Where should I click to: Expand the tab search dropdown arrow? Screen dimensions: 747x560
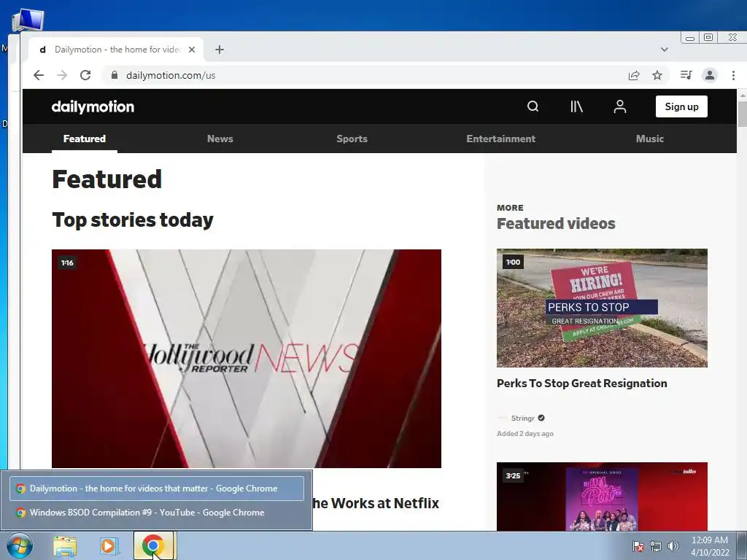point(664,50)
